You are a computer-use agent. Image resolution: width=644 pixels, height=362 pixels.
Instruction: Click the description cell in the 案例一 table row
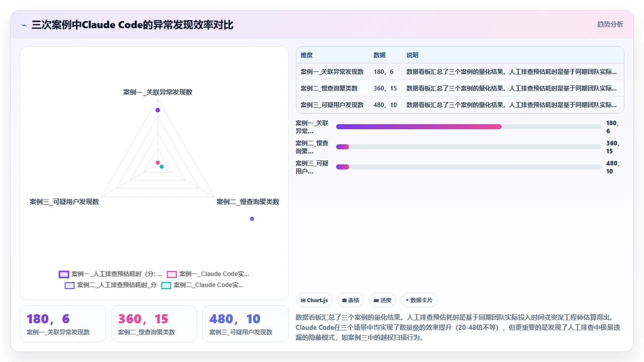point(512,72)
